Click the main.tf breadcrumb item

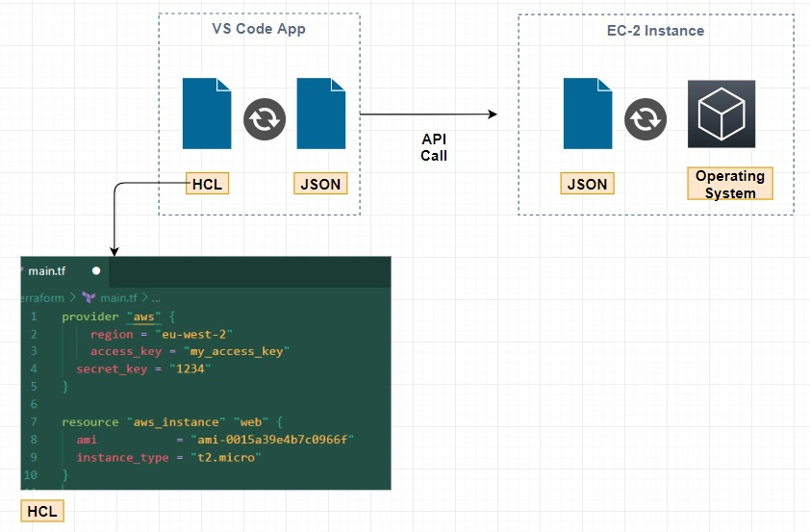(x=118, y=298)
